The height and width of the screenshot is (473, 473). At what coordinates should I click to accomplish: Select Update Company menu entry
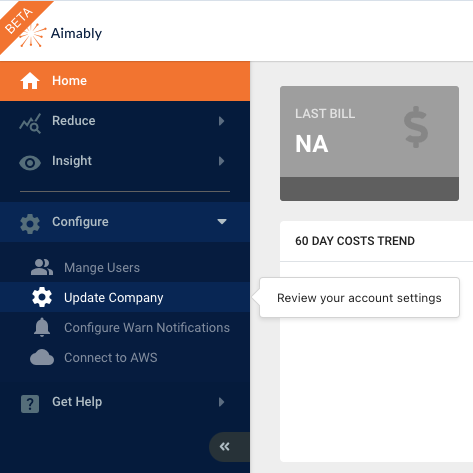[x=125, y=297]
